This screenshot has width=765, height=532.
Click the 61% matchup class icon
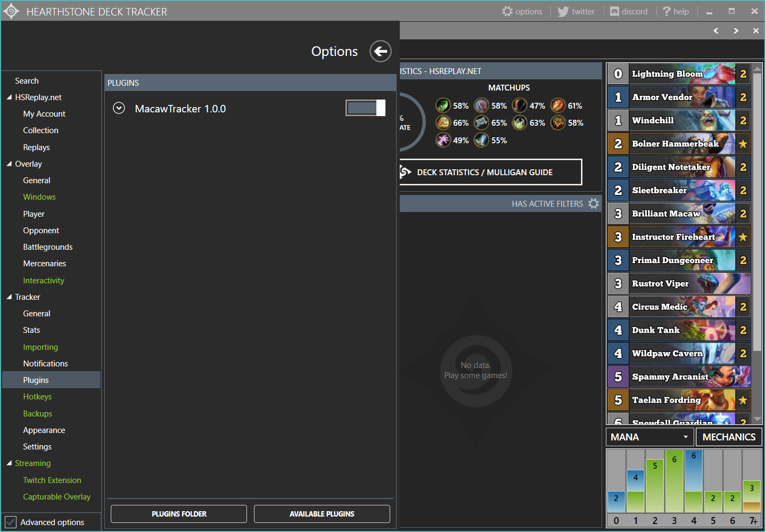coord(558,105)
